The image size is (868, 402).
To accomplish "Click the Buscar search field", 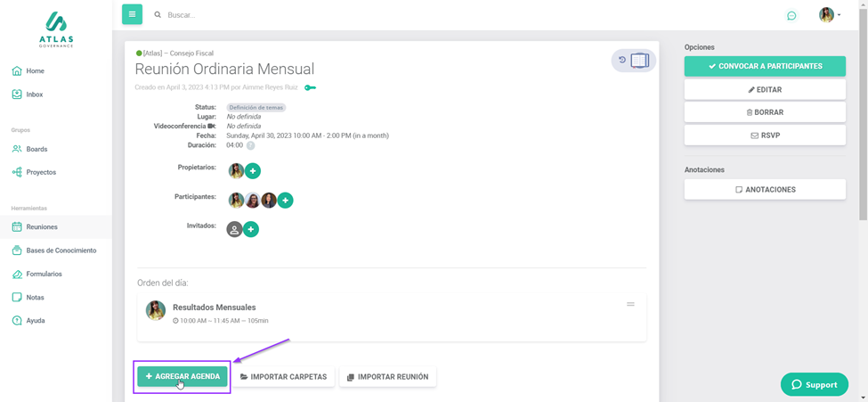I will 267,15.
